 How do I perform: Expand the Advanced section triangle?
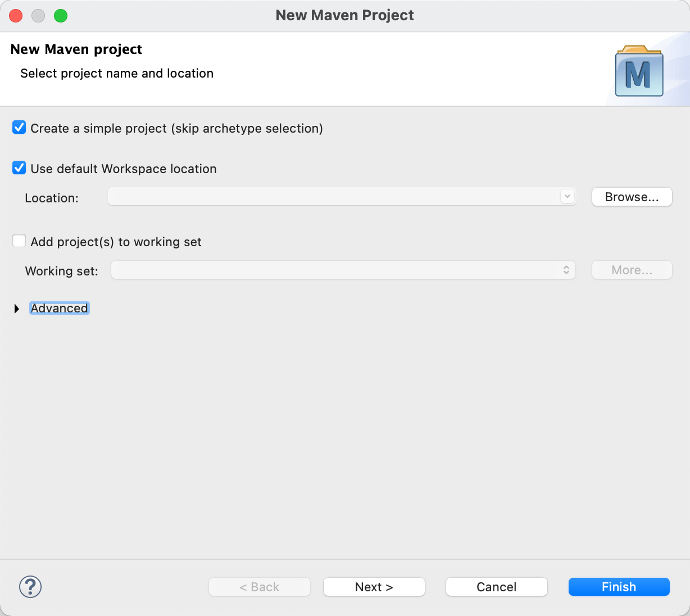click(x=17, y=309)
